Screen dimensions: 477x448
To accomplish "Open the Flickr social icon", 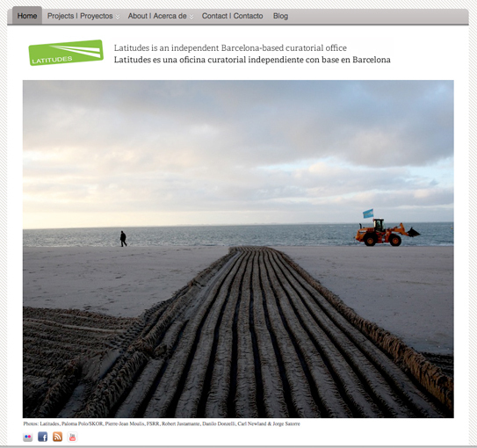I will (28, 437).
